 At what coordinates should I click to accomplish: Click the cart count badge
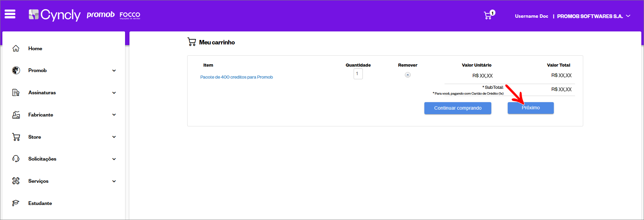click(x=492, y=13)
